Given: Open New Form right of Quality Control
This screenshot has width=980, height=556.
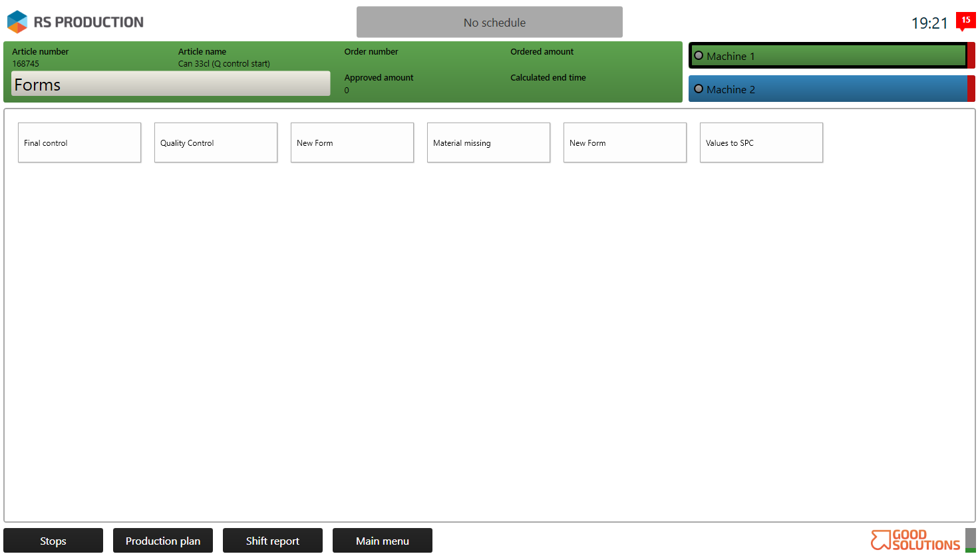Looking at the screenshot, I should pyautogui.click(x=352, y=142).
